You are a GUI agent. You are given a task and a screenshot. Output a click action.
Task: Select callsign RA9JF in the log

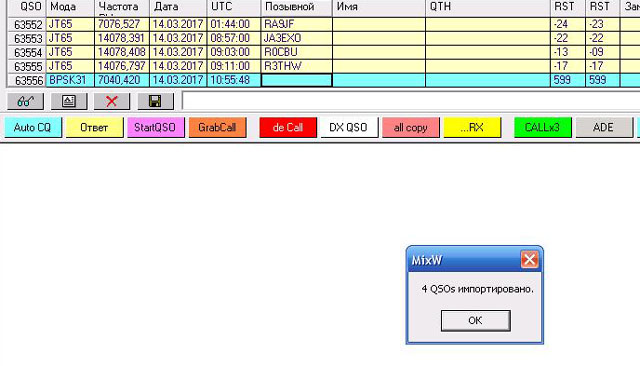[x=297, y=24]
